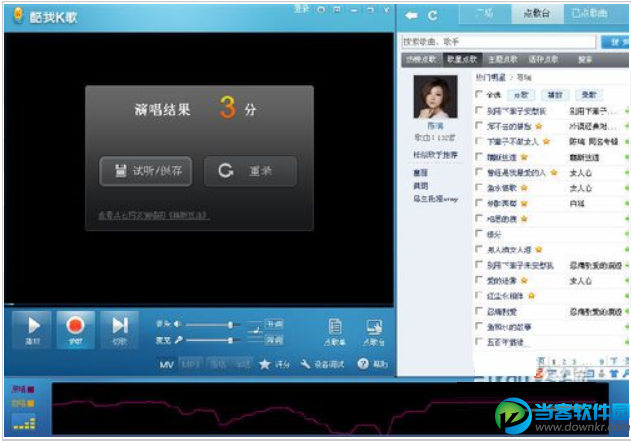Click the save disk icon on 试听/保存
The height and width of the screenshot is (441, 631).
point(120,171)
